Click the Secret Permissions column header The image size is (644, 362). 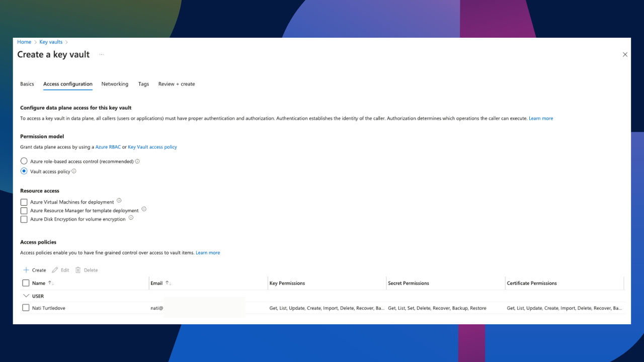(x=409, y=283)
